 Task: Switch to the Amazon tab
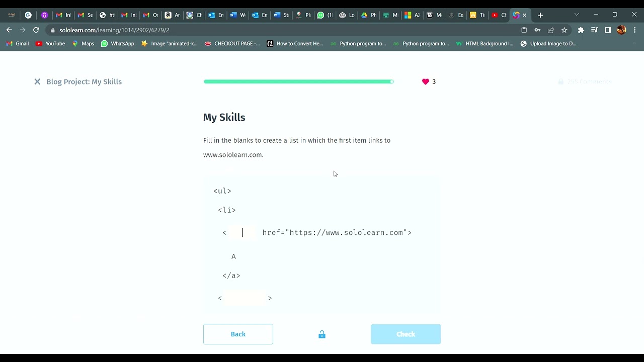coord(173,15)
